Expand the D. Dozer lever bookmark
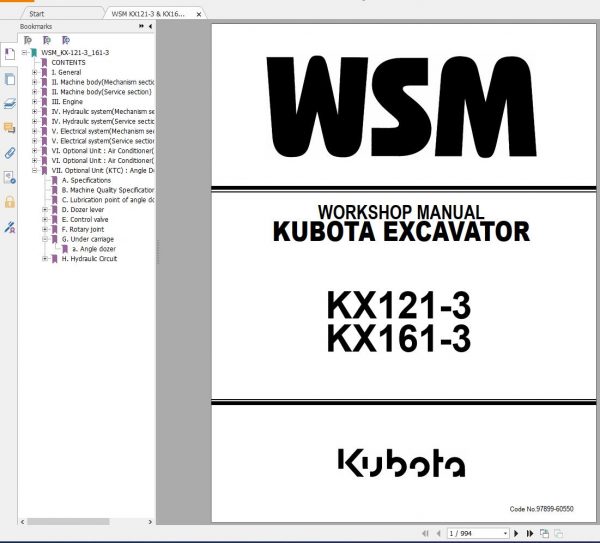Screen dimensions: 600x543 pos(45,210)
